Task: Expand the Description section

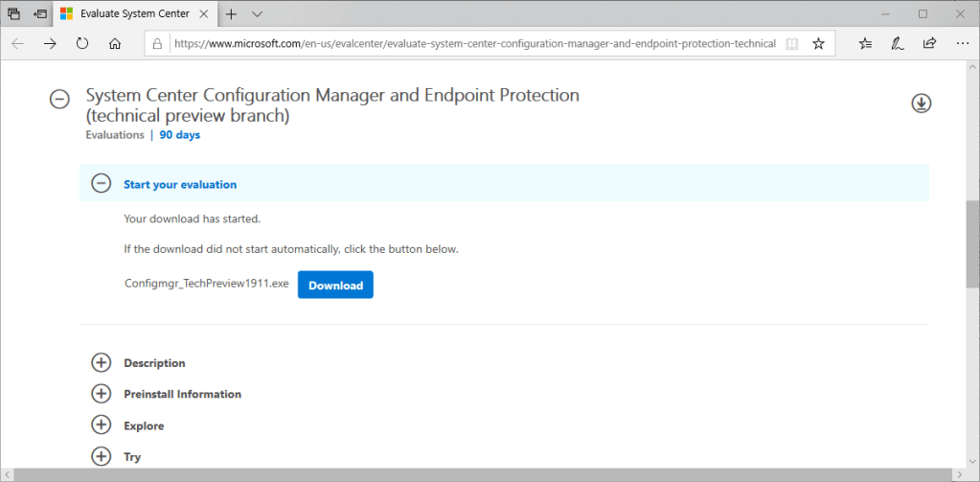Action: coord(101,363)
